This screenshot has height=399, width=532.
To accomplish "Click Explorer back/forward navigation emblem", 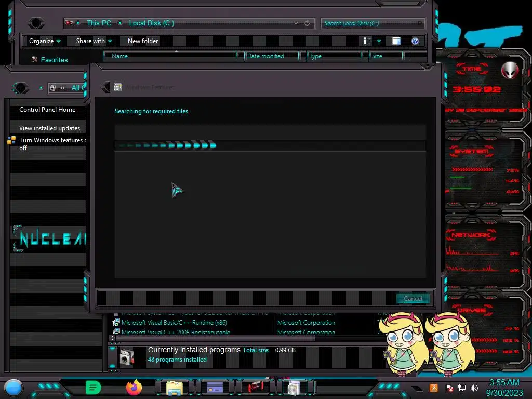I will tap(36, 23).
